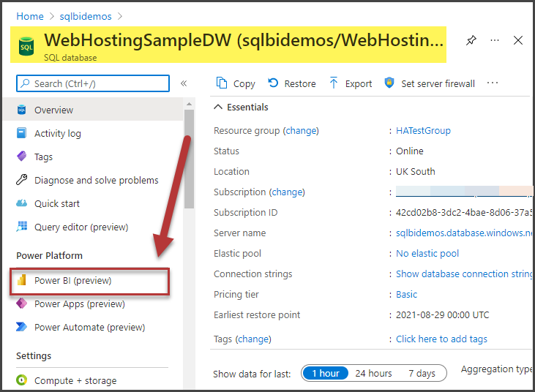535x392 pixels.
Task: Go to Home breadcrumb
Action: coord(30,16)
